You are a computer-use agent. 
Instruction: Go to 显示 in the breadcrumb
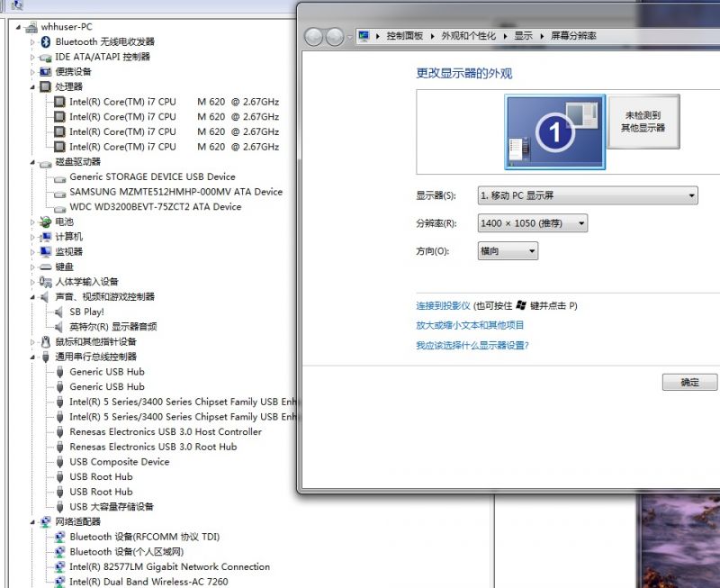(523, 36)
